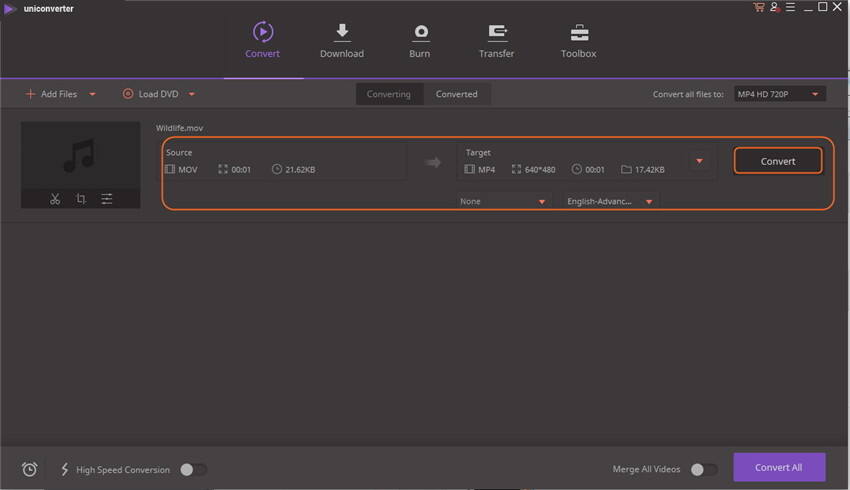Click the Add Files button

[51, 94]
